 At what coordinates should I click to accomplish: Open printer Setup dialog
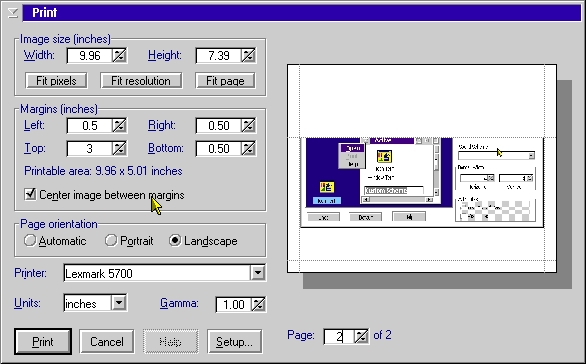pos(235,342)
